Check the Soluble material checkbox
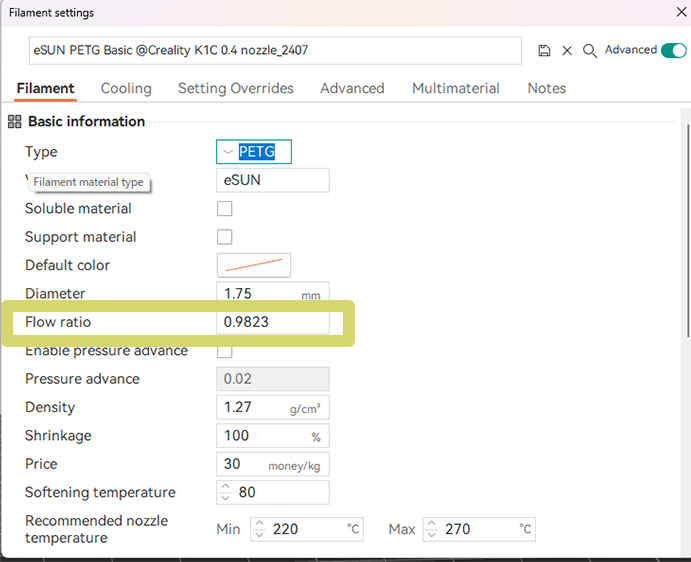 click(x=225, y=209)
